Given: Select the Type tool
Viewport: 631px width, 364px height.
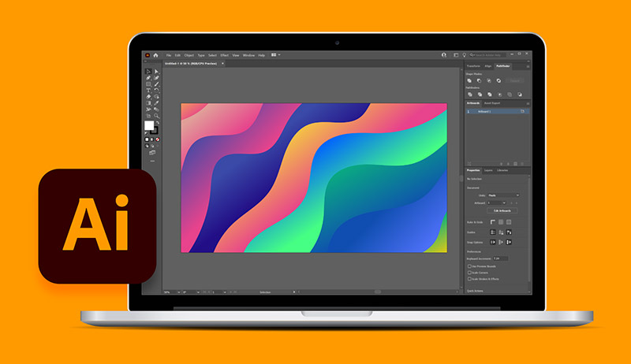Looking at the screenshot, I should pyautogui.click(x=148, y=91).
